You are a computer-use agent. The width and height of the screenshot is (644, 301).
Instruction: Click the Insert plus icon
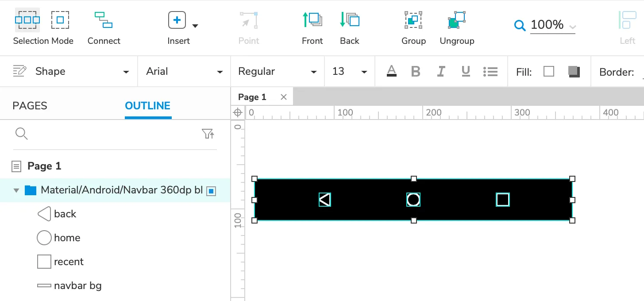point(177,20)
